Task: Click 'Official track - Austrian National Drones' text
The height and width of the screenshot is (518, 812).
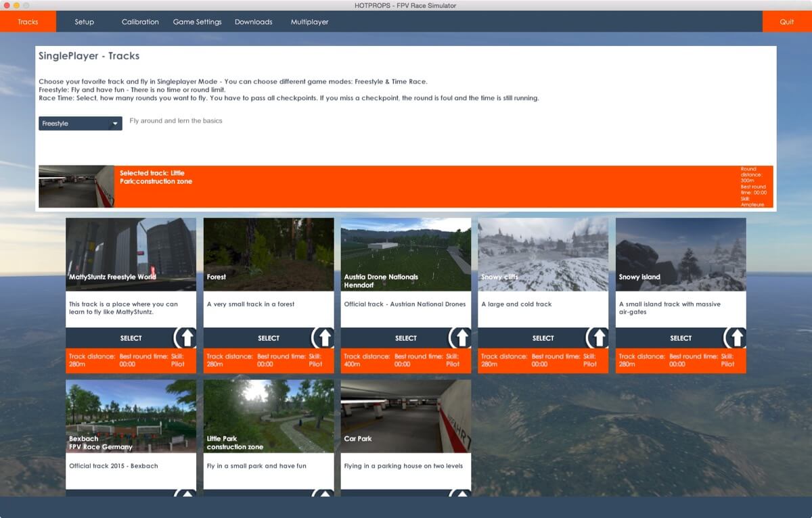Action: (405, 304)
